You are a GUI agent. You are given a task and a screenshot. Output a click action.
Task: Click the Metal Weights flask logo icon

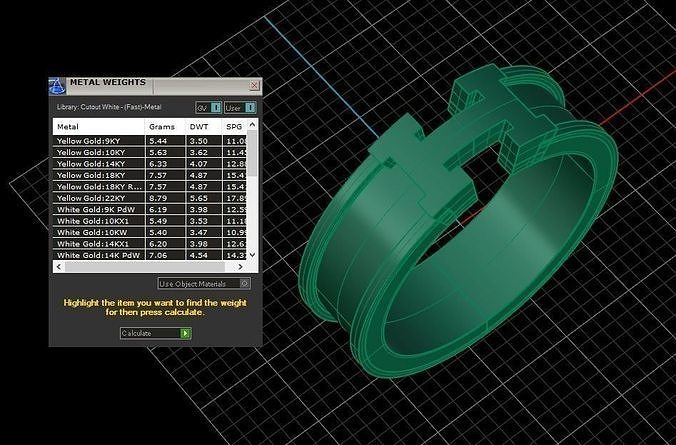(x=57, y=86)
